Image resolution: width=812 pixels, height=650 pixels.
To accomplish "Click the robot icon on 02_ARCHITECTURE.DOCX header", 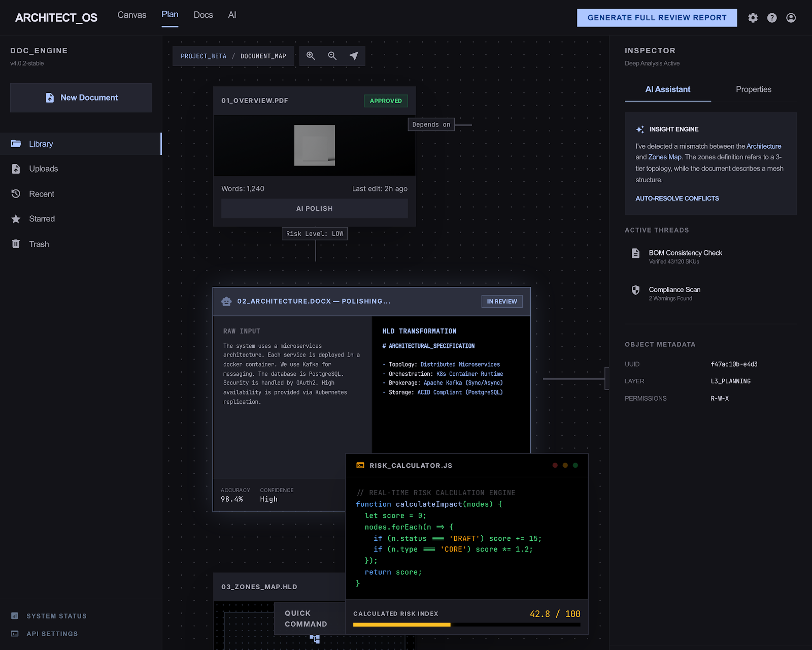I will pyautogui.click(x=226, y=301).
